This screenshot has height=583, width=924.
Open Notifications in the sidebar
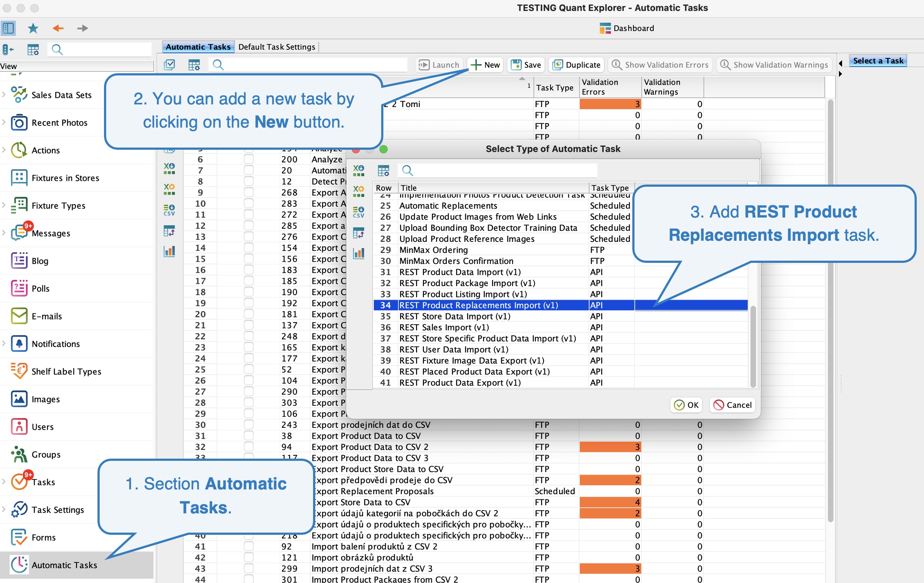pyautogui.click(x=56, y=344)
